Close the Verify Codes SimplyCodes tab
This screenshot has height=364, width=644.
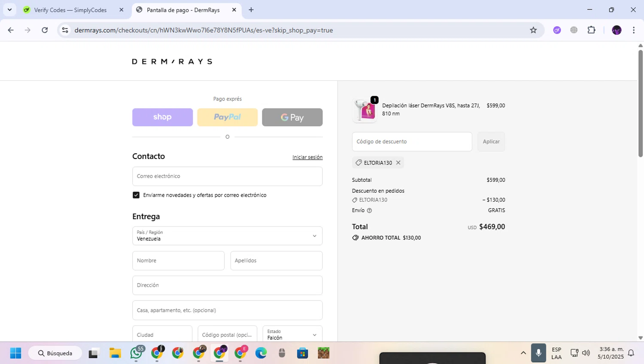(122, 10)
